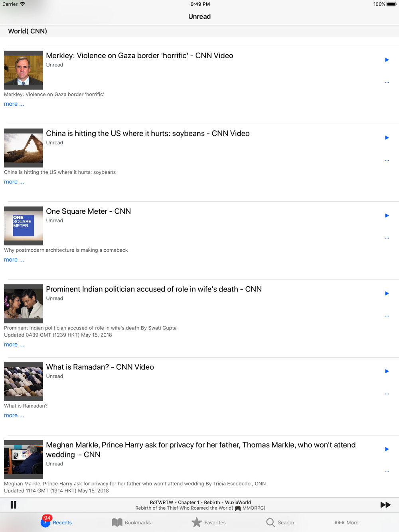The image size is (399, 532).
Task: Play the What is Ramadan article
Action: [x=387, y=371]
